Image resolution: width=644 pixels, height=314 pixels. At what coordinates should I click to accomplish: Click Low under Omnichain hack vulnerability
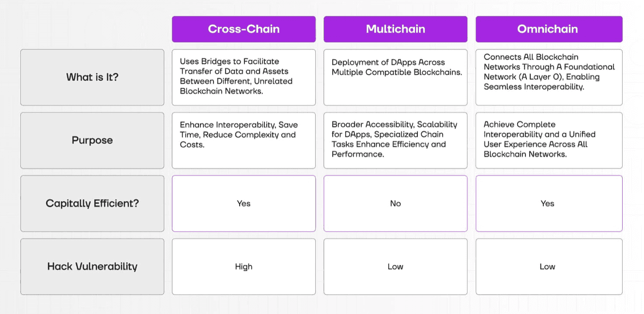pyautogui.click(x=549, y=267)
